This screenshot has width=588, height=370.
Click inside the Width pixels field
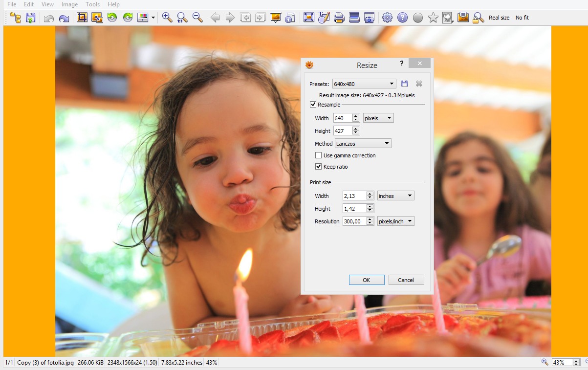point(342,118)
